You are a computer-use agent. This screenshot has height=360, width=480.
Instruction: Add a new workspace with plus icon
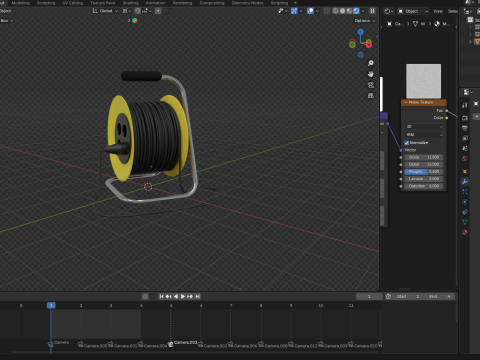[x=295, y=3]
